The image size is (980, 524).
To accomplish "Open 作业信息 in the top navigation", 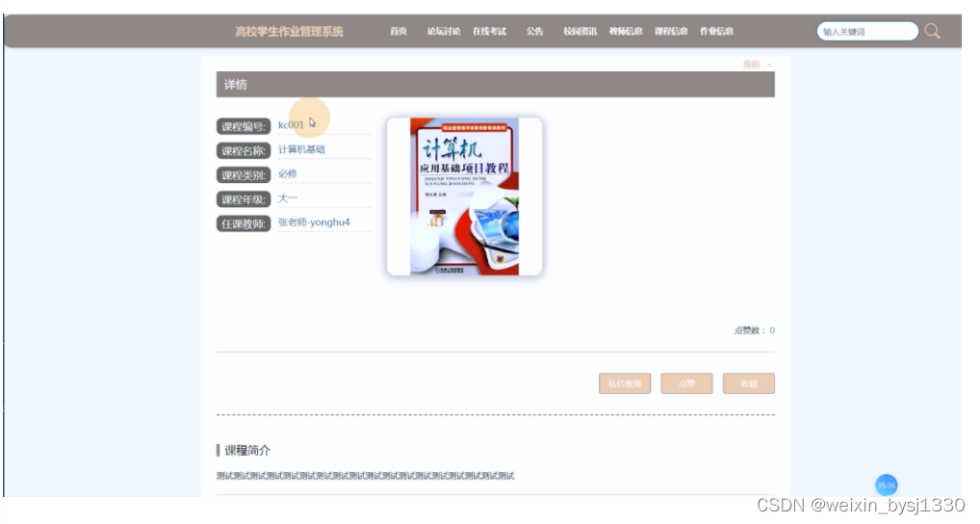I will click(716, 31).
